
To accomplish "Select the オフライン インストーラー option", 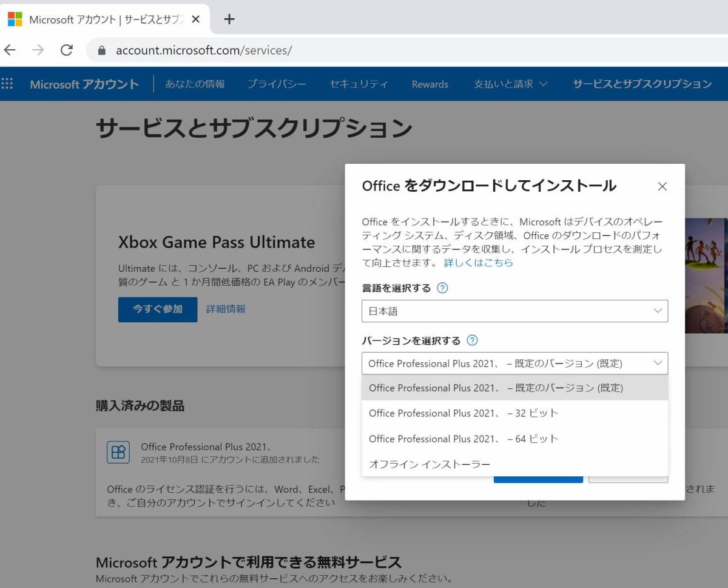I will tap(514, 464).
